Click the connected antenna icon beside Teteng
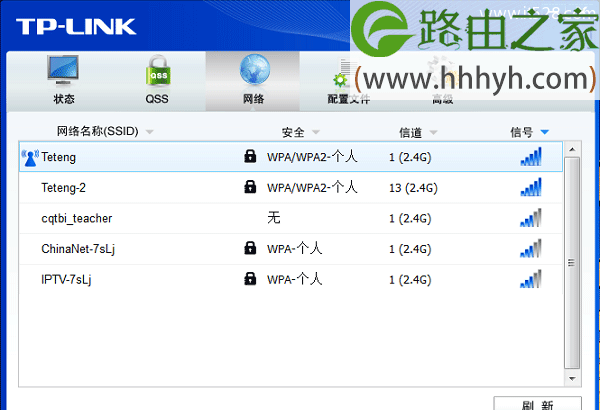The width and height of the screenshot is (600, 410). tap(29, 157)
